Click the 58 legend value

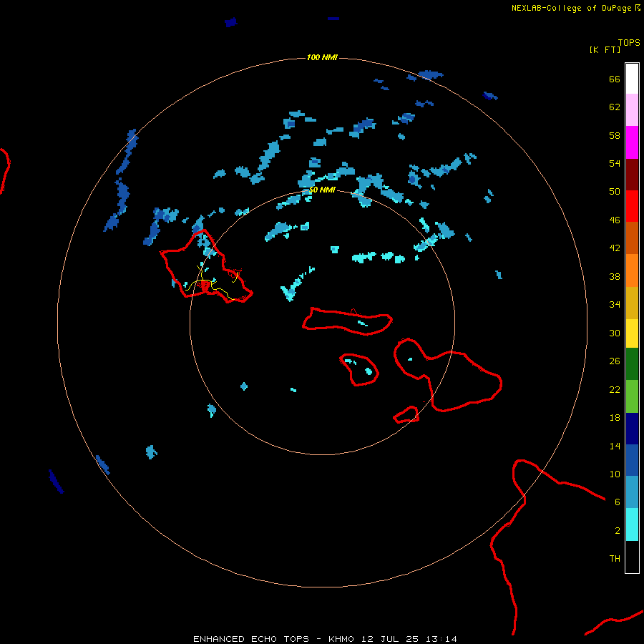[615, 135]
